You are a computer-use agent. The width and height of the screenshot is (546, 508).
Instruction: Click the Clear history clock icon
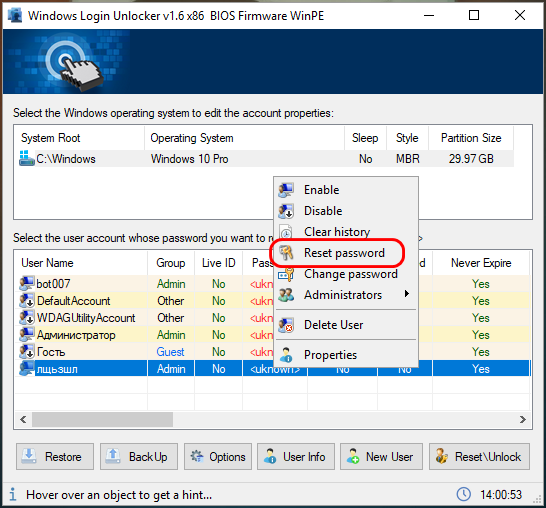[286, 232]
